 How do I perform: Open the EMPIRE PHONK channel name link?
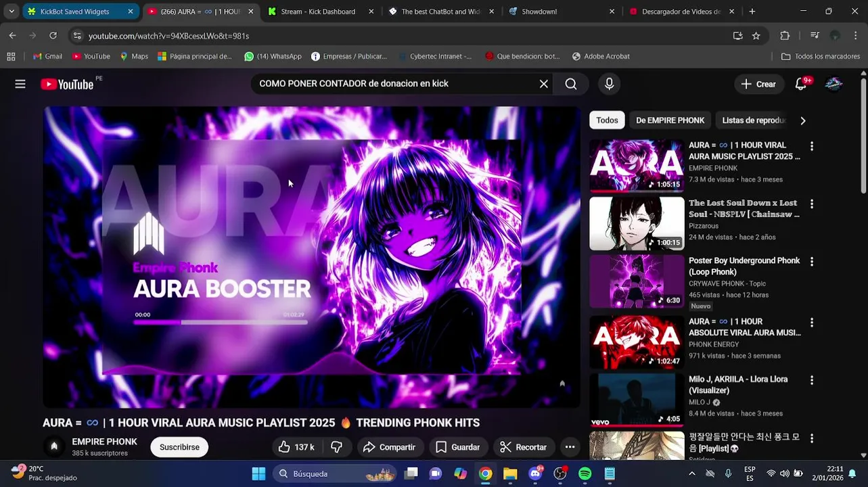click(x=104, y=442)
